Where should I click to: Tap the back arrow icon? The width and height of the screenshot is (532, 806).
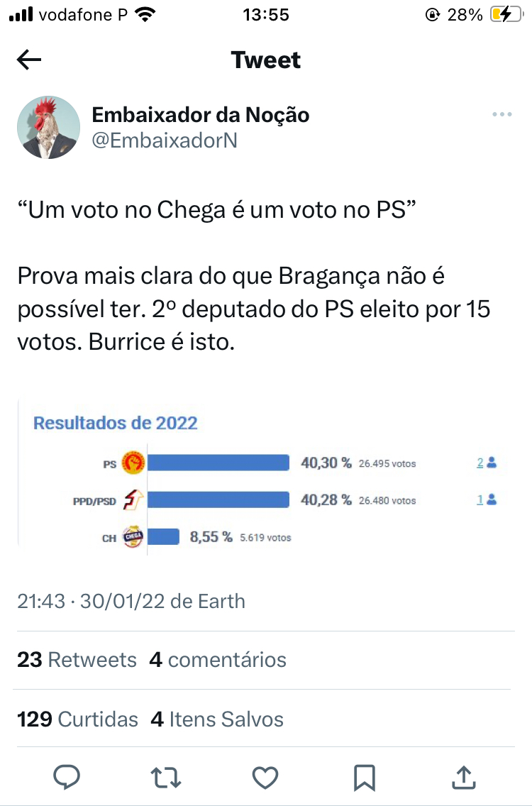29,60
